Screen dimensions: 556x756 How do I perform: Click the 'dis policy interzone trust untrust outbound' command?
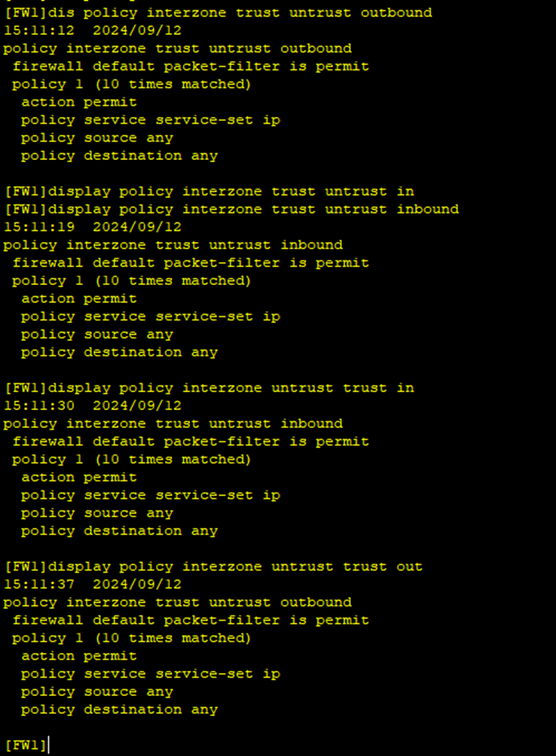[218, 13]
